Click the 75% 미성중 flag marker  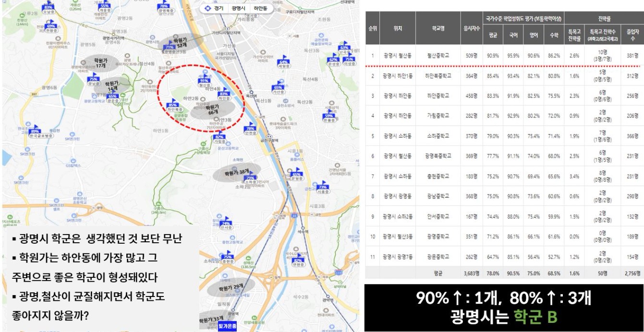tap(349, 60)
